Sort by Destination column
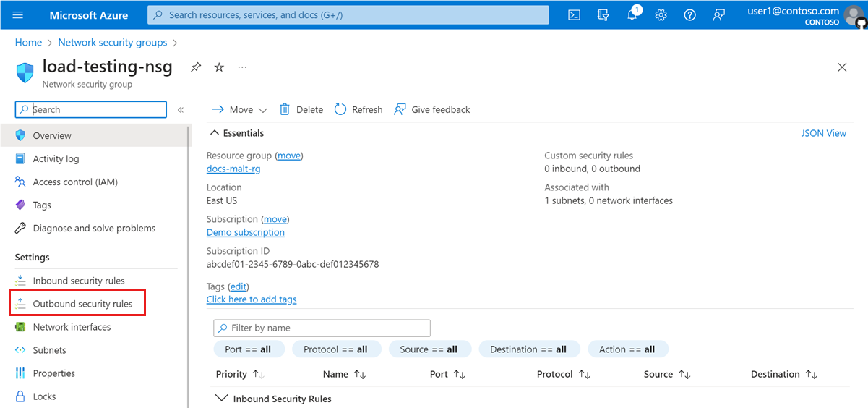This screenshot has width=868, height=408. click(784, 374)
